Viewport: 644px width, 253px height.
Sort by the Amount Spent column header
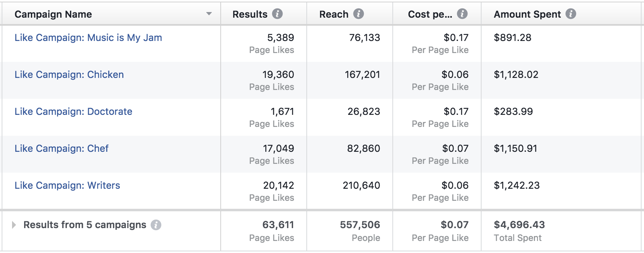point(527,14)
